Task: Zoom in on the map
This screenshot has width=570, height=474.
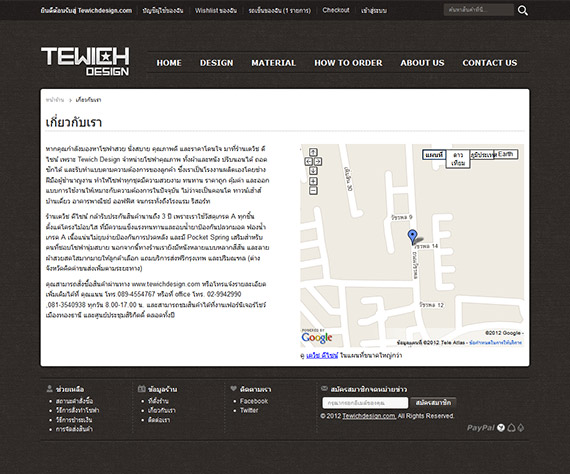Action: click(x=313, y=181)
